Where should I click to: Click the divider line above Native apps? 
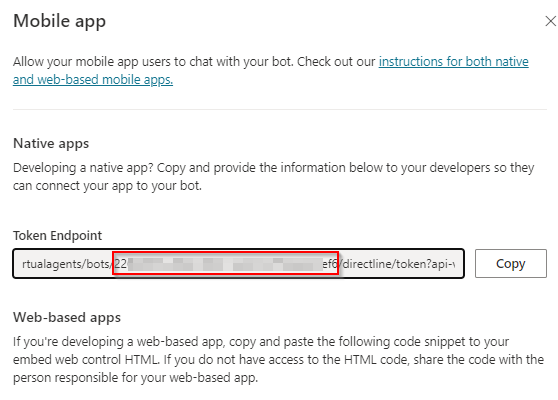[280, 110]
